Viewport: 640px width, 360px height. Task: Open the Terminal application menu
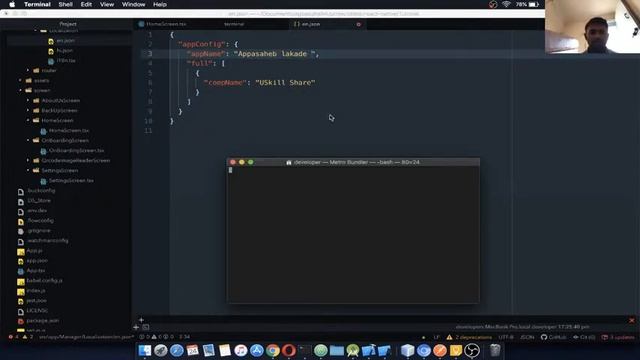click(37, 4)
